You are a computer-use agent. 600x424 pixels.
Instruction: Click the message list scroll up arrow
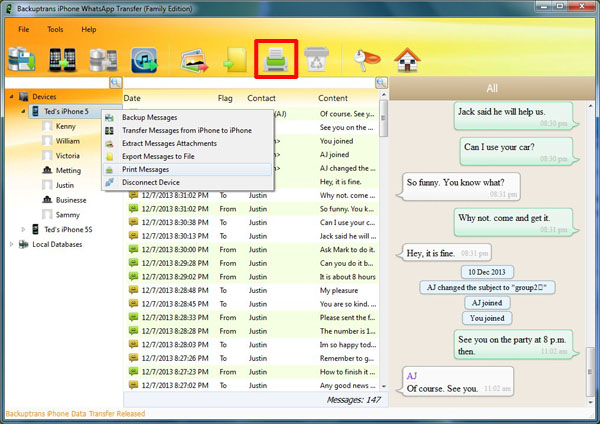coord(383,95)
